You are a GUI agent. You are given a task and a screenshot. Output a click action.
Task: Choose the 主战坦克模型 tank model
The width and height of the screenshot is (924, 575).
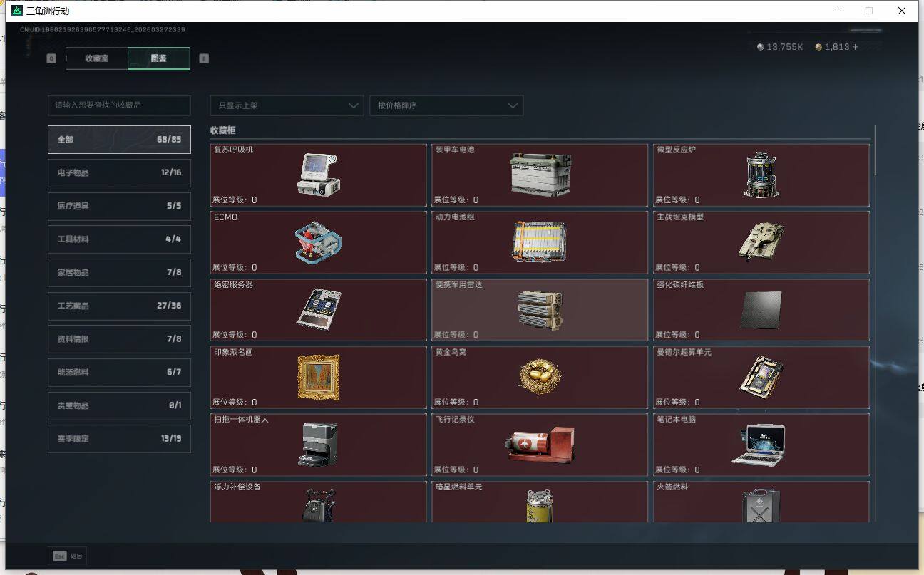pyautogui.click(x=761, y=242)
